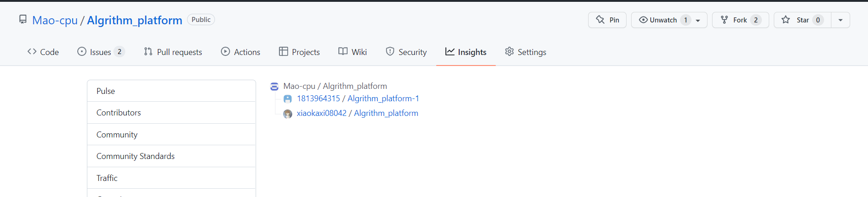Open the Wiki tab
Viewport: 868px width, 197px height.
[x=353, y=52]
